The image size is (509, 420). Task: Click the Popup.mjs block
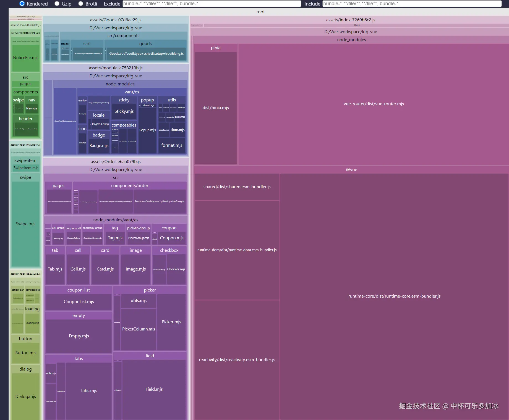click(x=147, y=130)
